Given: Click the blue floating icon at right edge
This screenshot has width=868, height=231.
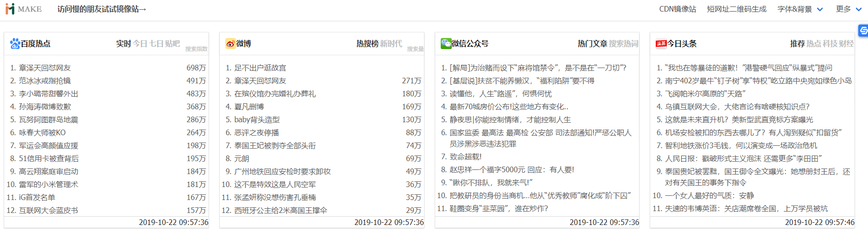Looking at the screenshot, I should coord(863,31).
